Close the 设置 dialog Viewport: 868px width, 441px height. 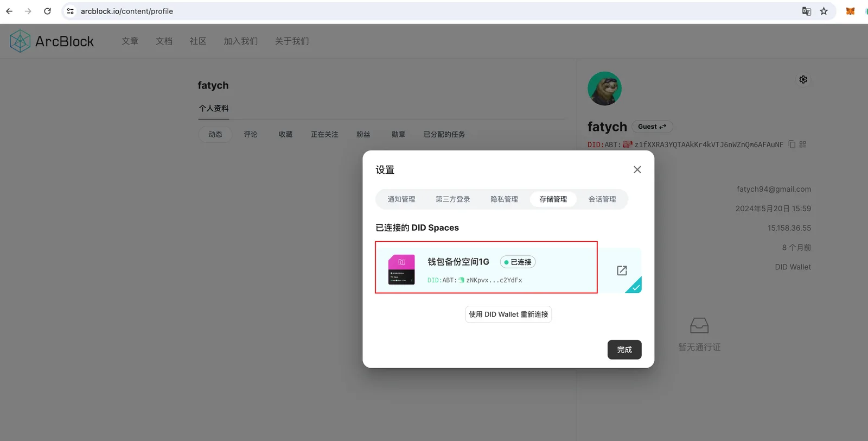point(637,170)
